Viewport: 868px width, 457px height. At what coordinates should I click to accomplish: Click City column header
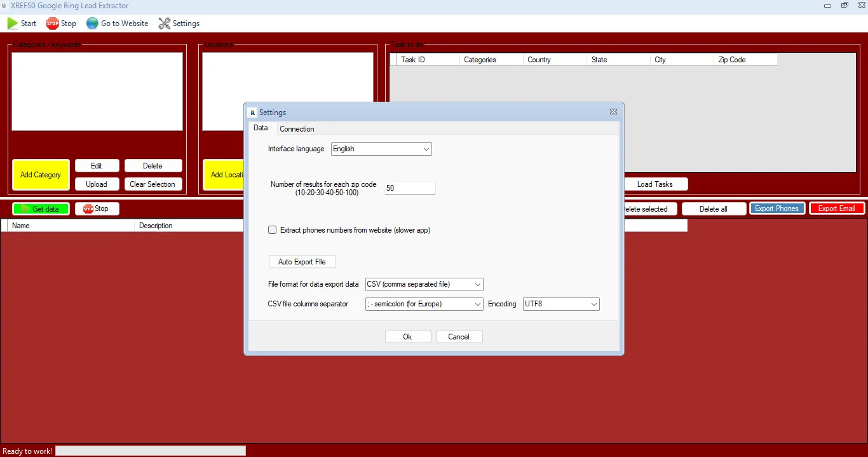coord(682,60)
